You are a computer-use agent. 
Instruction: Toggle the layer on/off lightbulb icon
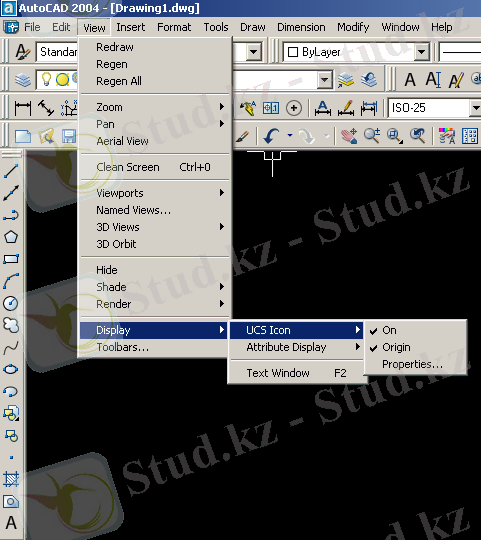46,79
